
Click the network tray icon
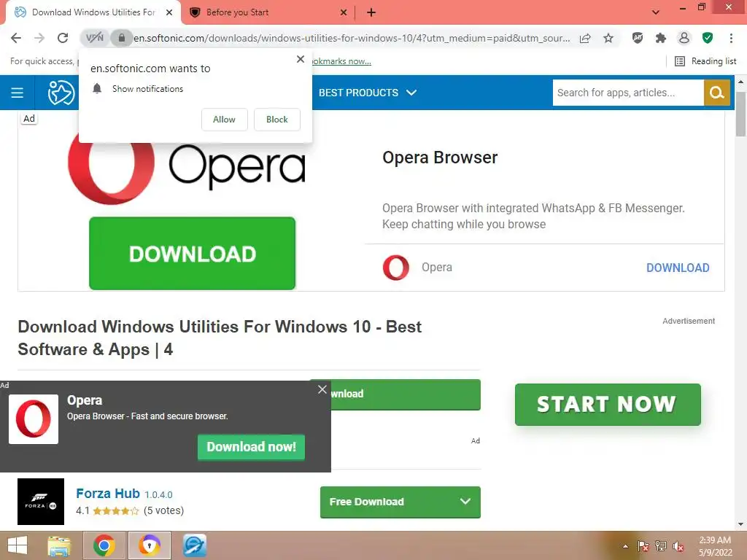pyautogui.click(x=661, y=546)
